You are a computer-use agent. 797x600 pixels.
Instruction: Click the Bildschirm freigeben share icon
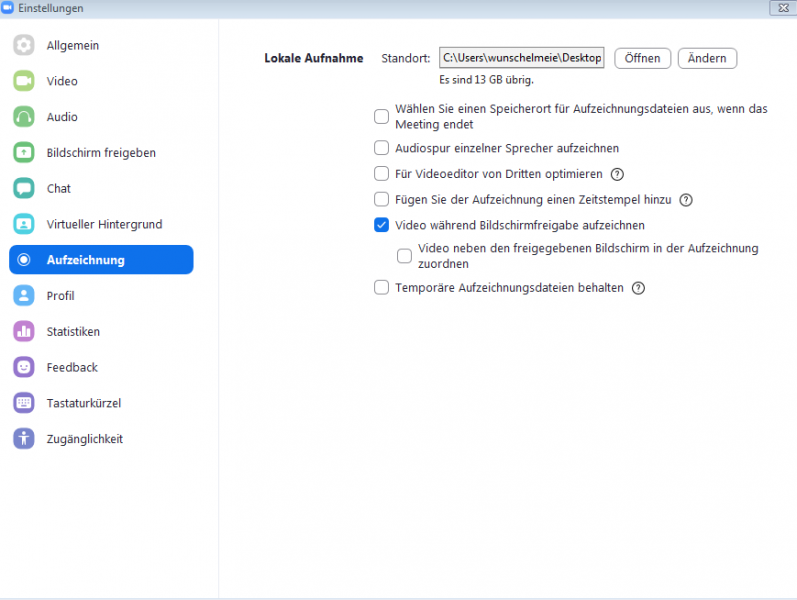click(23, 153)
